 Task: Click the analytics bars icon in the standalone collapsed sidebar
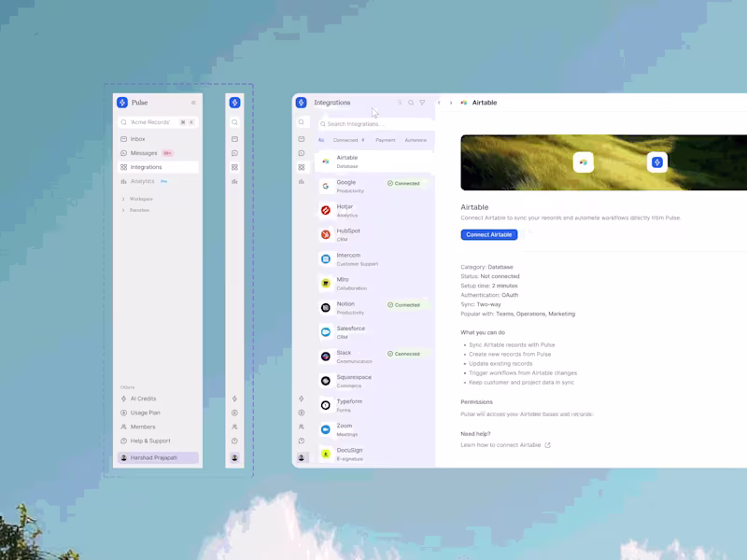tap(234, 181)
